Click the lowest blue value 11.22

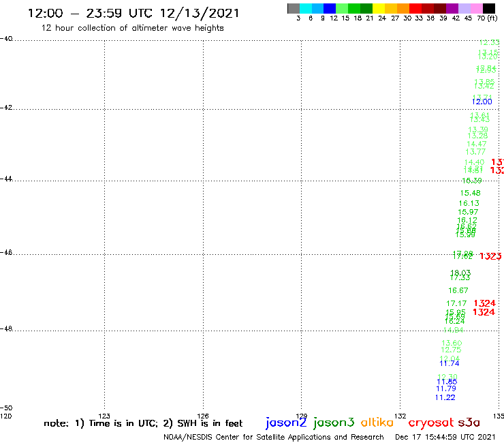point(445,397)
